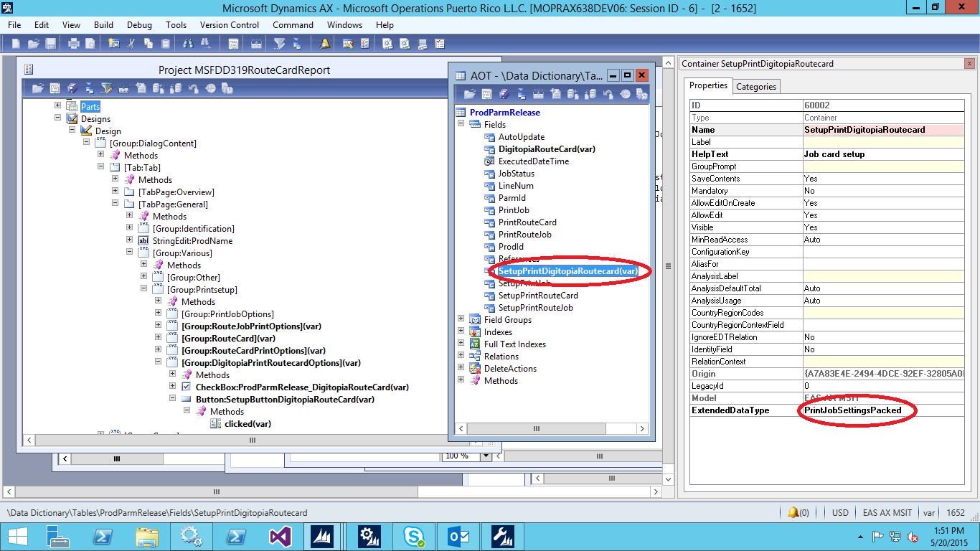
Task: Open the 100% zoom dropdown
Action: pos(485,456)
